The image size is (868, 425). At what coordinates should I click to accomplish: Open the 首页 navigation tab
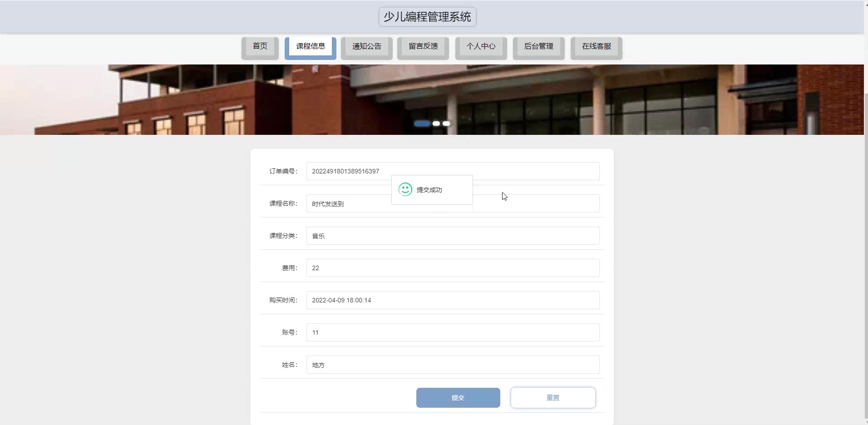click(x=260, y=48)
